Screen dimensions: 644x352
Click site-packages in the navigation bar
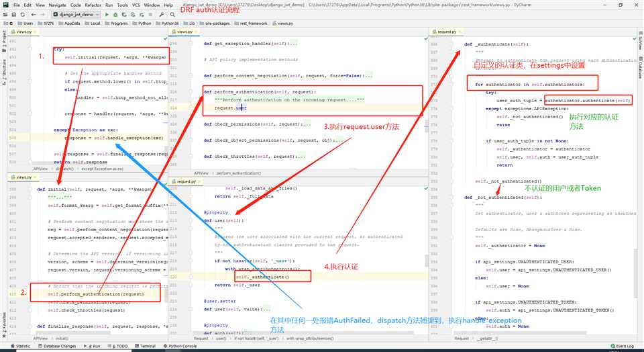pos(215,24)
